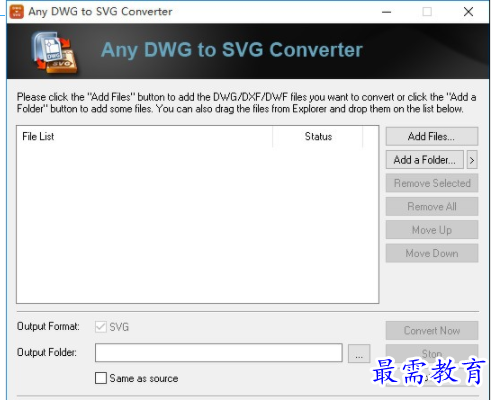This screenshot has height=403, width=494.
Task: Click the Remove All button
Action: [432, 206]
